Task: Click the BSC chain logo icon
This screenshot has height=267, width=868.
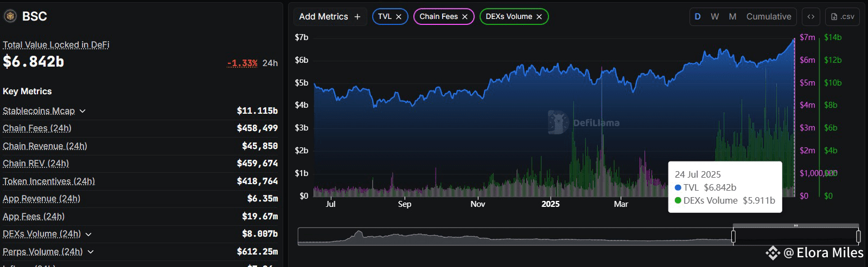Action: [x=10, y=16]
